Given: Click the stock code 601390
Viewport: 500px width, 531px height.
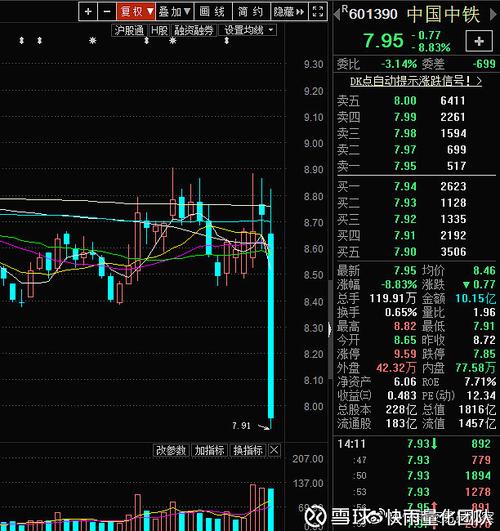Looking at the screenshot, I should [x=373, y=15].
